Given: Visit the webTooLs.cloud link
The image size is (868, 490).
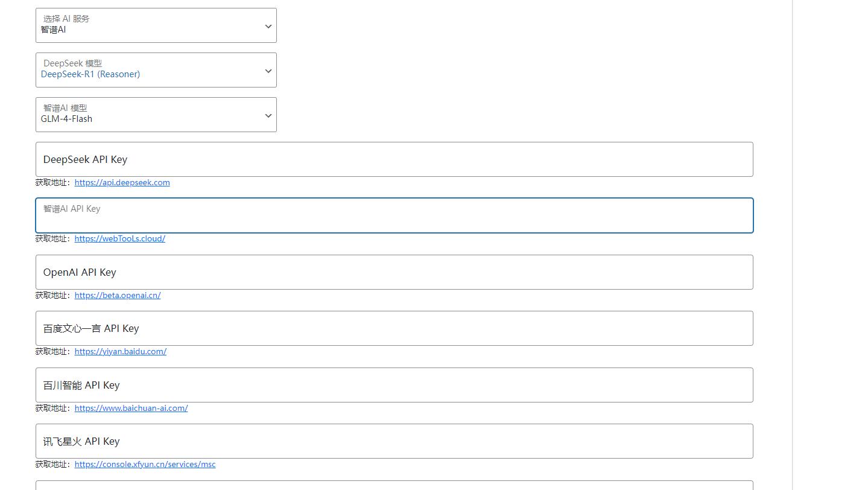Looking at the screenshot, I should pyautogui.click(x=119, y=238).
